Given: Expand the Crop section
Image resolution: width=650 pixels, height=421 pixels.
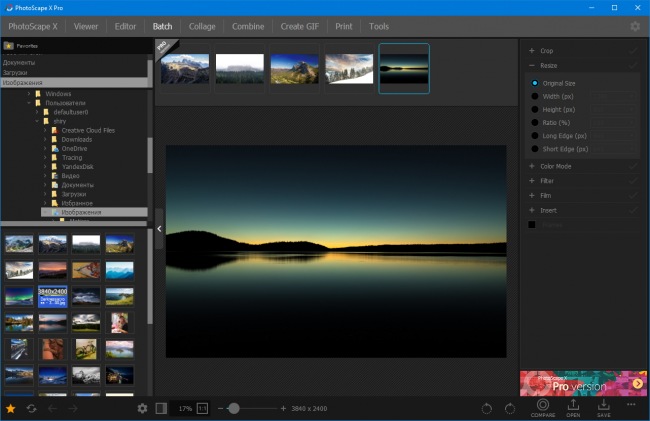Looking at the screenshot, I should pos(532,51).
